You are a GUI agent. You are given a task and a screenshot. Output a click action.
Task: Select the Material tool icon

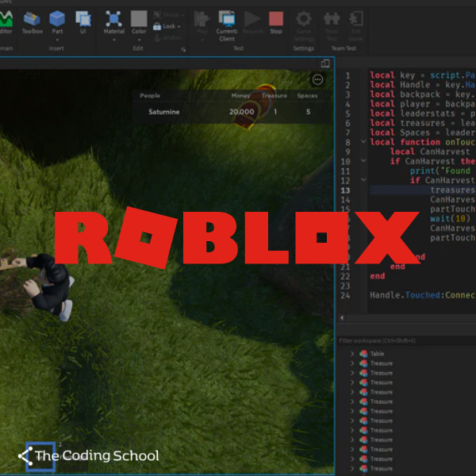[x=113, y=17]
